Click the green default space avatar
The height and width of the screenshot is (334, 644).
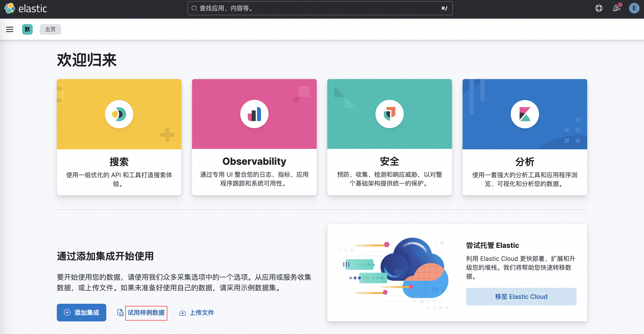coord(27,29)
